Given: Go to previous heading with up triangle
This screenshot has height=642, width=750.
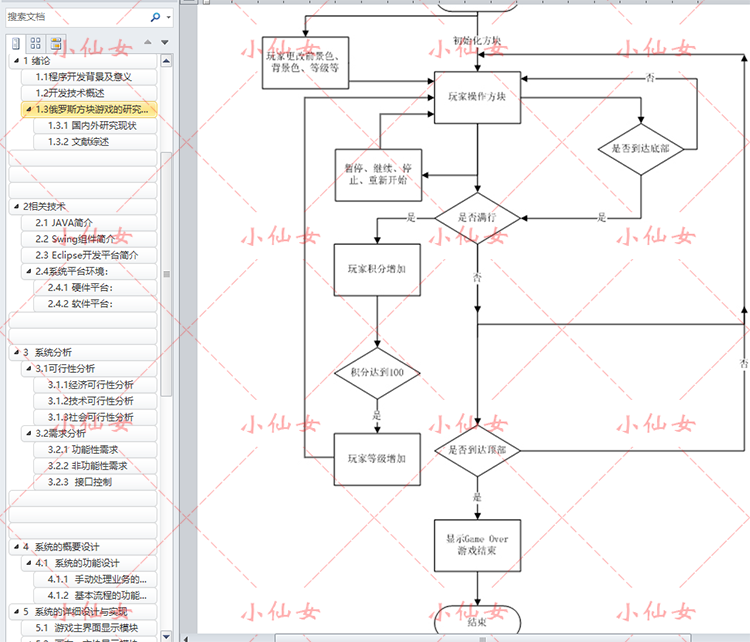Looking at the screenshot, I should [148, 42].
